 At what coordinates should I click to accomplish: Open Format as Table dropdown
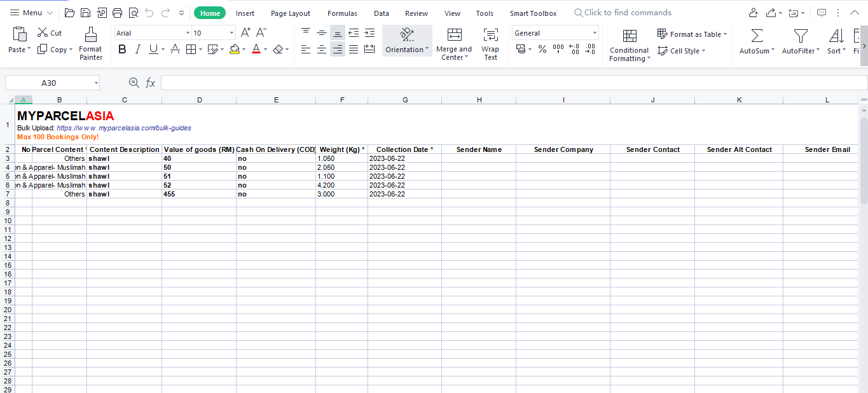pyautogui.click(x=692, y=34)
